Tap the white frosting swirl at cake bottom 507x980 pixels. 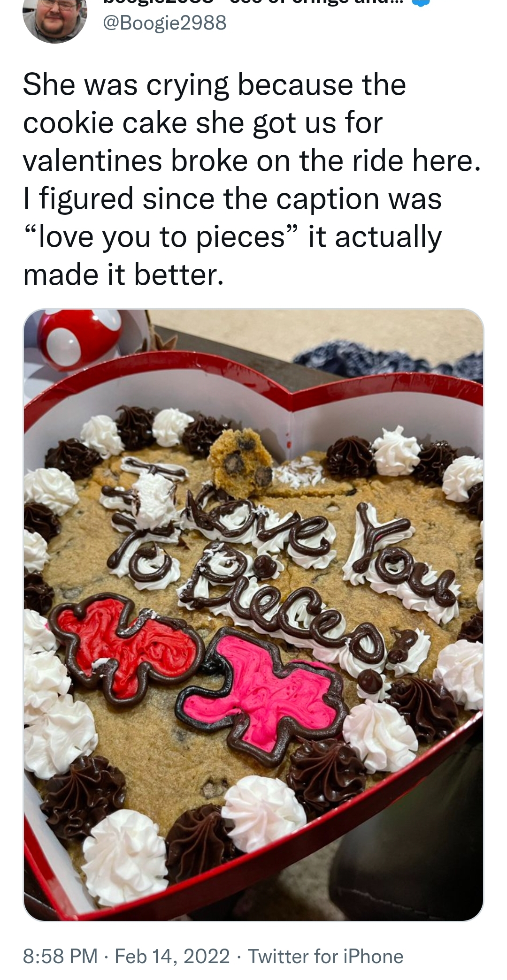pyautogui.click(x=124, y=856)
